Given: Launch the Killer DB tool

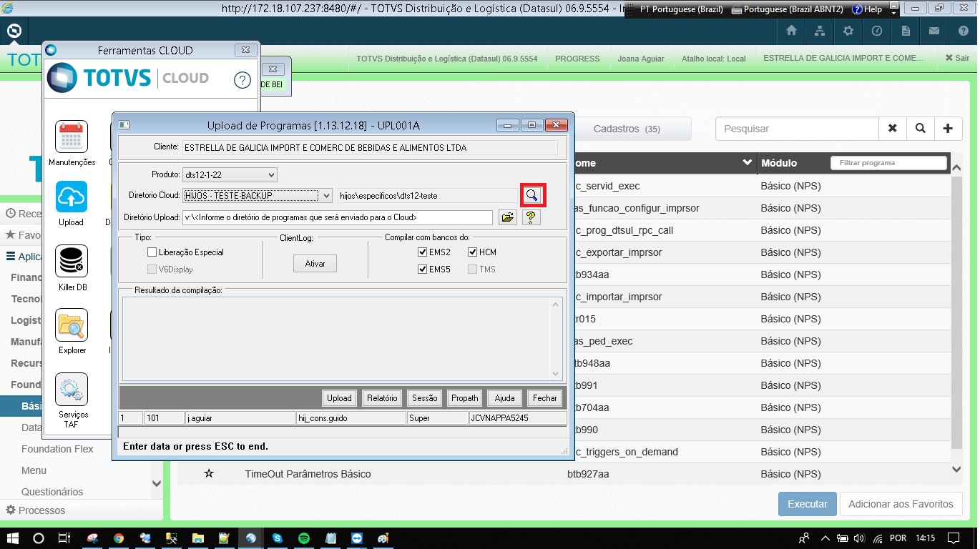Looking at the screenshot, I should point(72,262).
